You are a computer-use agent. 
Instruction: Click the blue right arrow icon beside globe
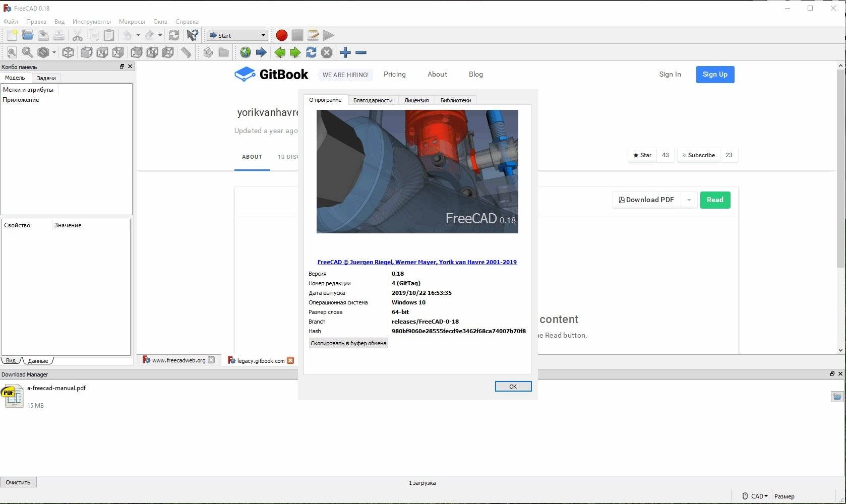pos(261,52)
